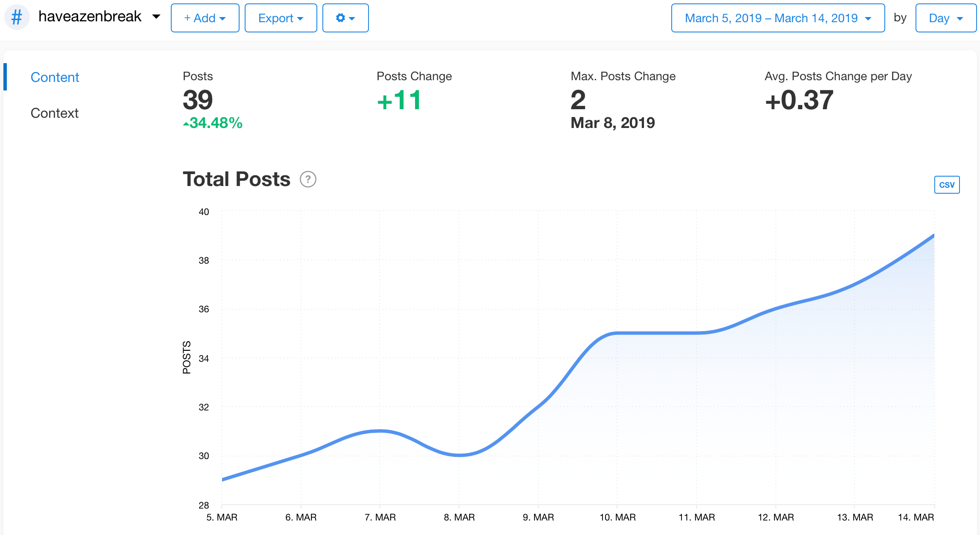Click the 10. MAR axis marker

point(617,517)
